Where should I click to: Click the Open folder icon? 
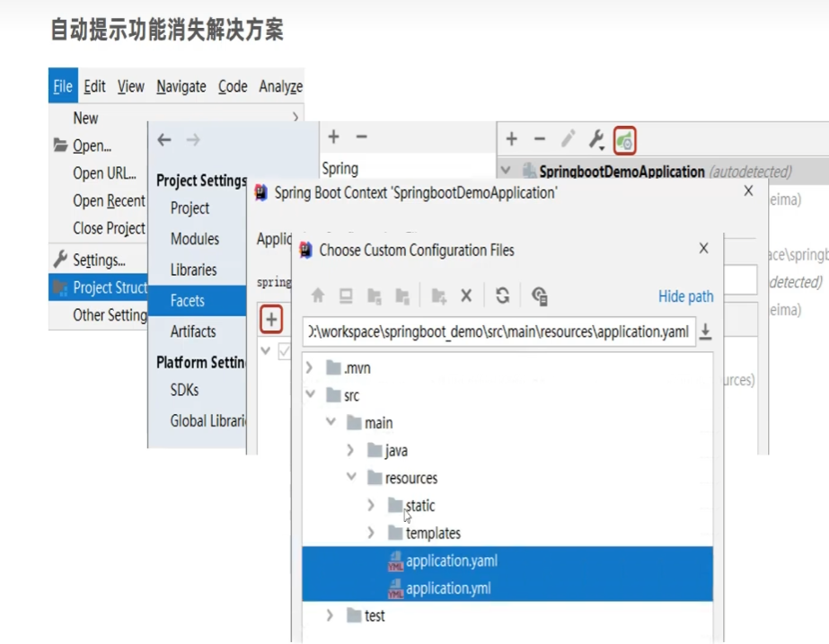click(60, 145)
